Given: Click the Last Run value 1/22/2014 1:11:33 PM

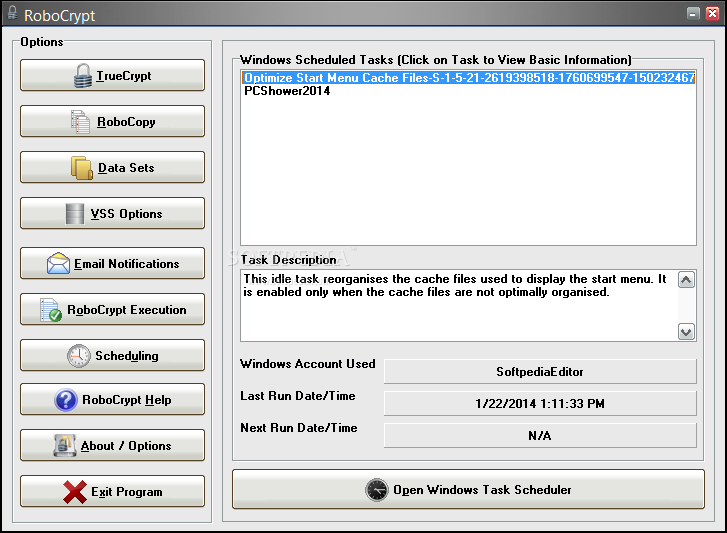Looking at the screenshot, I should 540,404.
